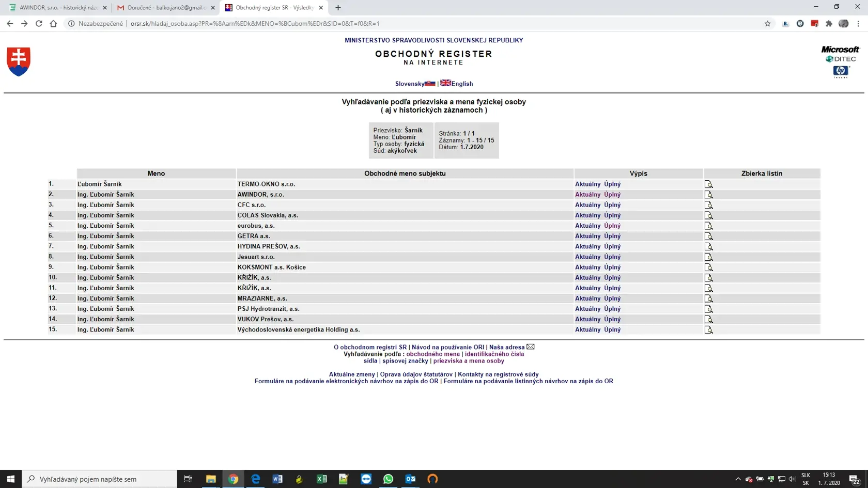868x488 pixels.
Task: Search by sídla link
Action: coord(370,361)
